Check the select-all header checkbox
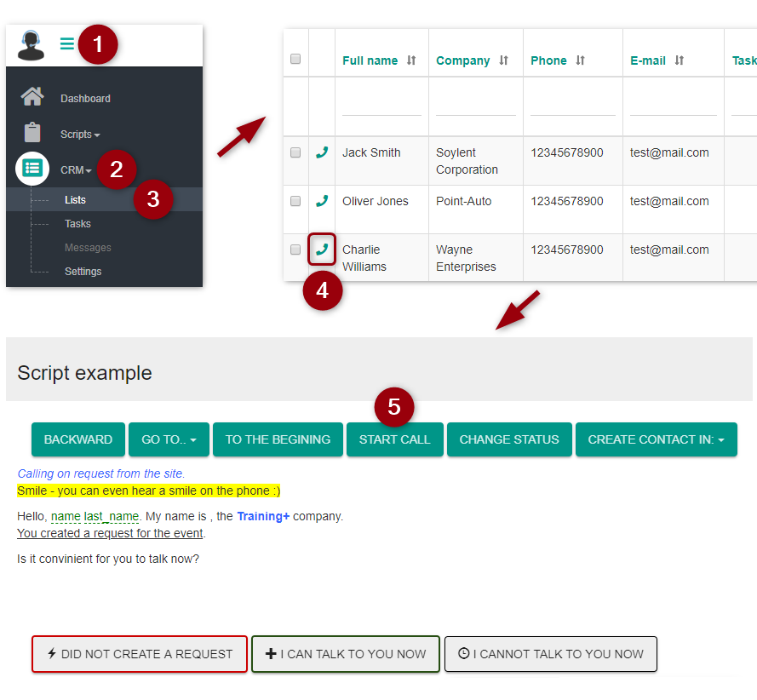The height and width of the screenshot is (700, 757). pyautogui.click(x=295, y=59)
